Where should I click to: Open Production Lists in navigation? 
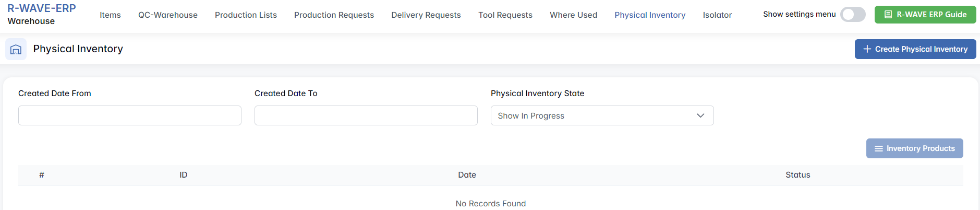click(x=246, y=15)
